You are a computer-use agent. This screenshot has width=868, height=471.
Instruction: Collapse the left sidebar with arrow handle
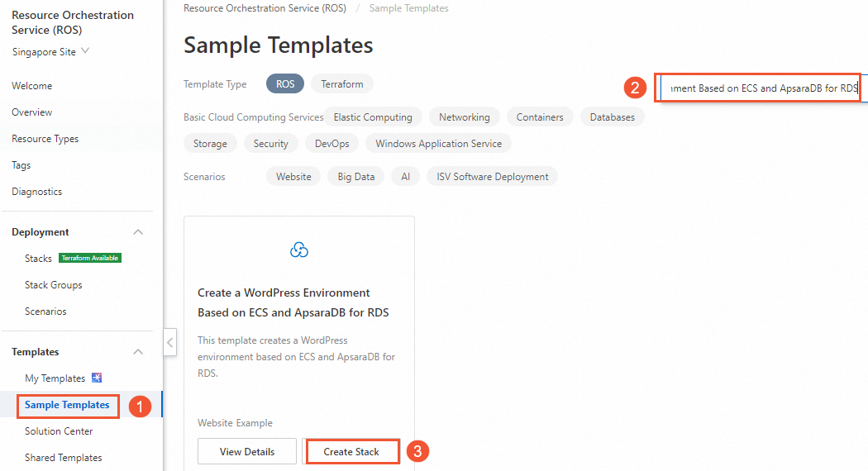(x=169, y=341)
